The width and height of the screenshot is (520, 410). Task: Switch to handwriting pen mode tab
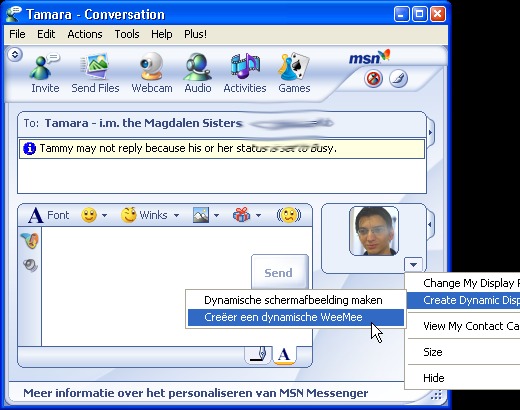click(258, 355)
